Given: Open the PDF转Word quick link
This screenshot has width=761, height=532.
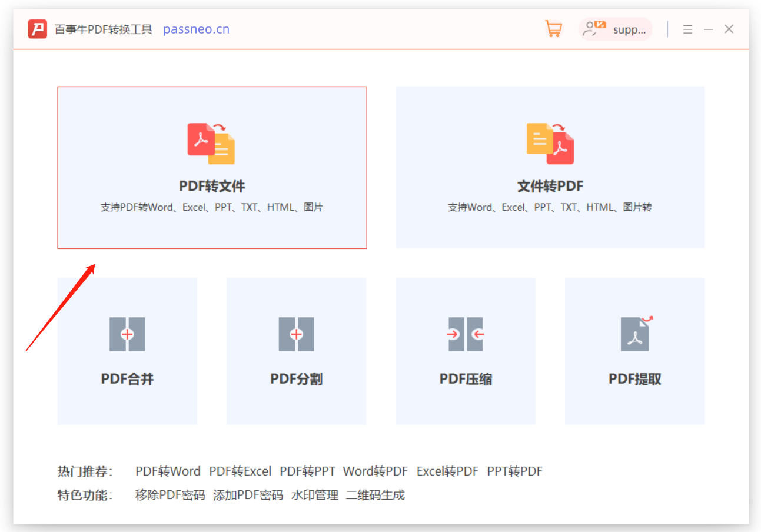Looking at the screenshot, I should click(168, 471).
